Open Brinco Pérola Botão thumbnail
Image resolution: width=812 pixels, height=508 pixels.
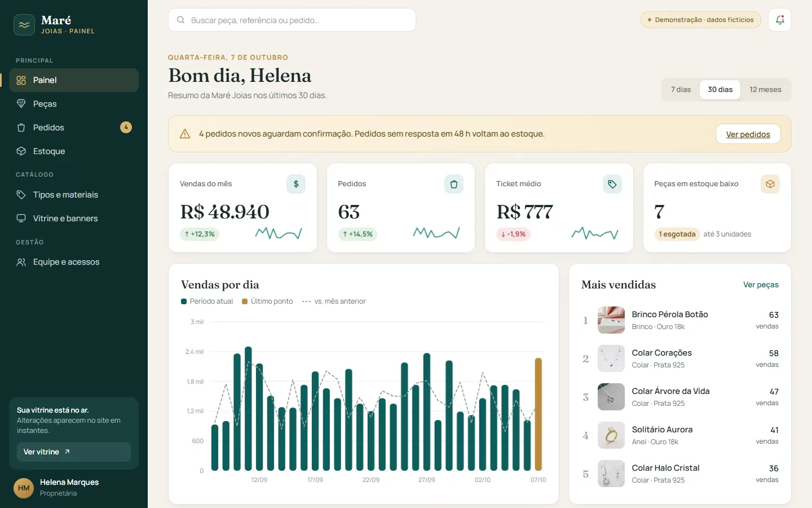(x=611, y=320)
